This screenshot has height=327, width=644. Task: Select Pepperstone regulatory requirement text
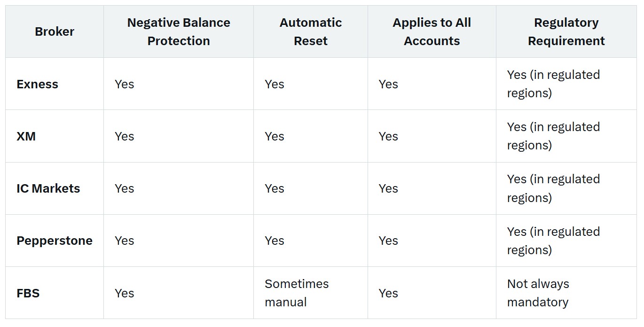point(553,241)
